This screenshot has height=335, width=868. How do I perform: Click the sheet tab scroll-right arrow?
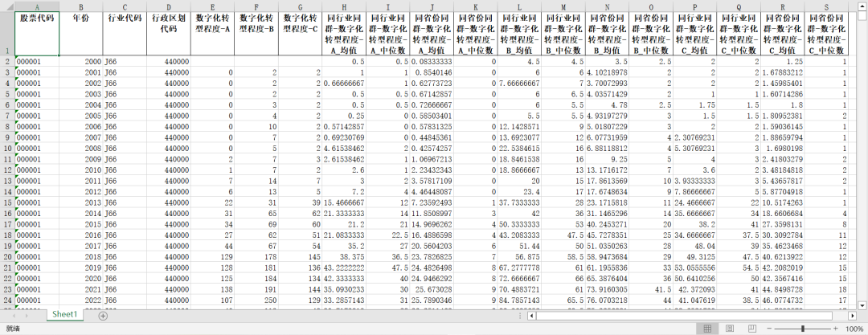coord(27,315)
